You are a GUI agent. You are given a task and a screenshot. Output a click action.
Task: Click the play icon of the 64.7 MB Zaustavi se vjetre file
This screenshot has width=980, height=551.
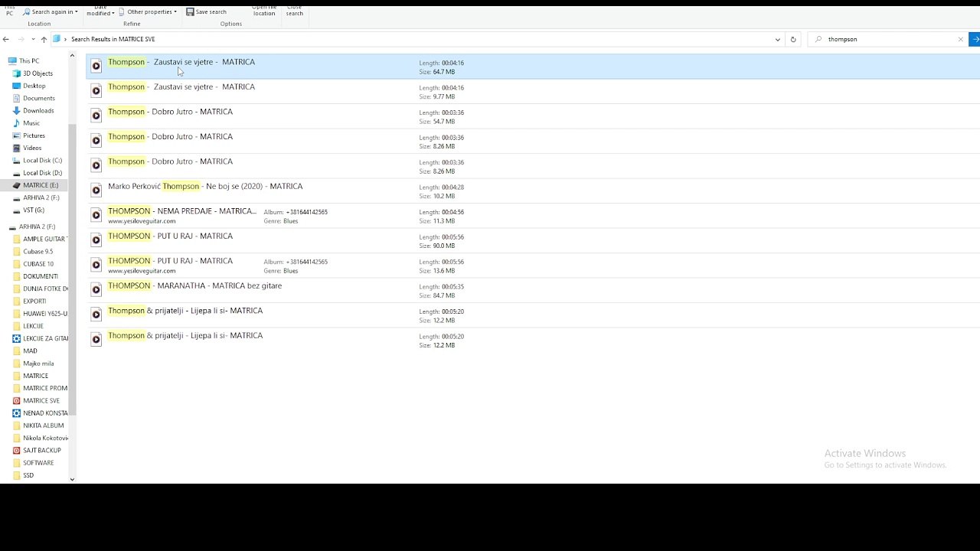[x=96, y=66]
